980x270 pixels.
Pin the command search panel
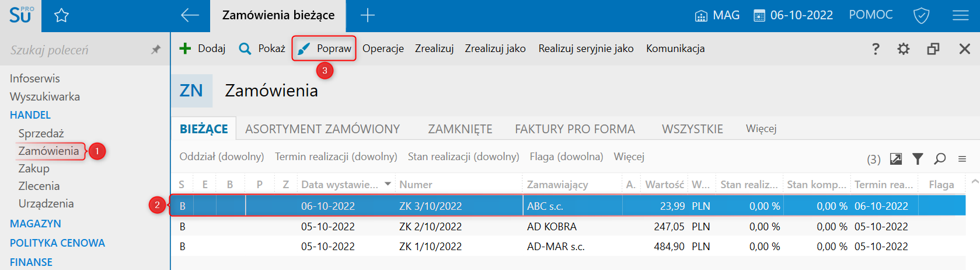156,50
